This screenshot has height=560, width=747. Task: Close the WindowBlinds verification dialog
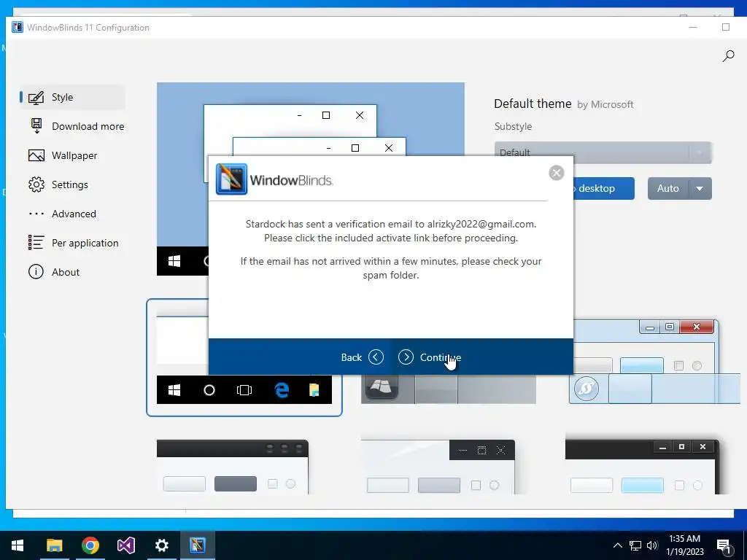coord(557,173)
